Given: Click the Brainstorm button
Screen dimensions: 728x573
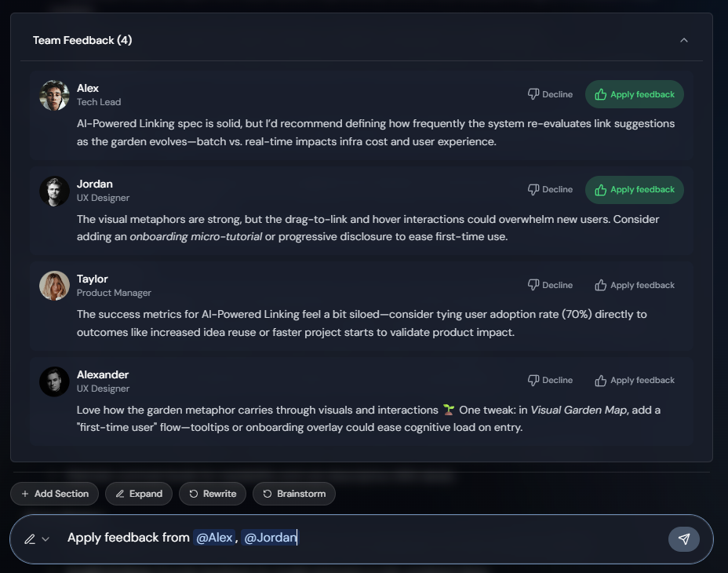Looking at the screenshot, I should 294,494.
